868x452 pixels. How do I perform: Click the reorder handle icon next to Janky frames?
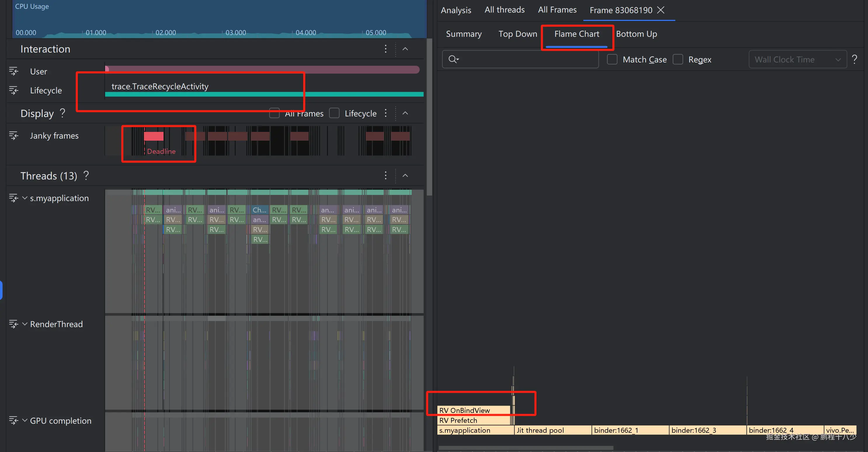13,136
